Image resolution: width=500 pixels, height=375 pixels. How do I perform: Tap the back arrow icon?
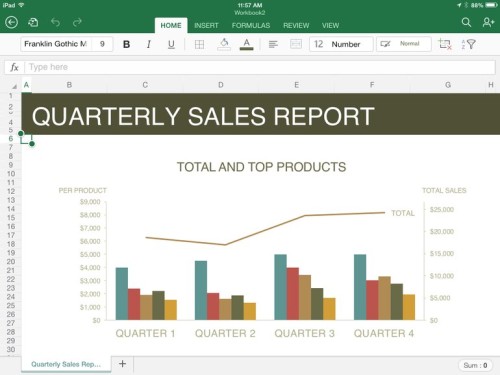pyautogui.click(x=12, y=22)
